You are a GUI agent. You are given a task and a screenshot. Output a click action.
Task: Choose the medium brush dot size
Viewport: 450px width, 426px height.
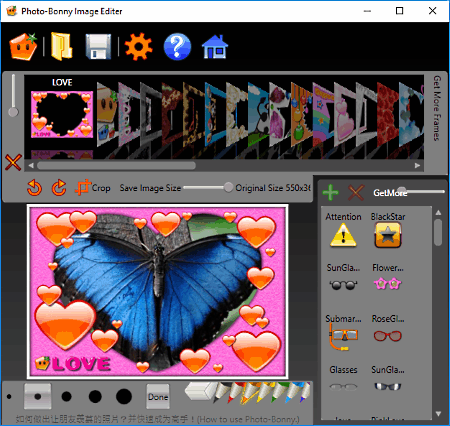pos(67,396)
